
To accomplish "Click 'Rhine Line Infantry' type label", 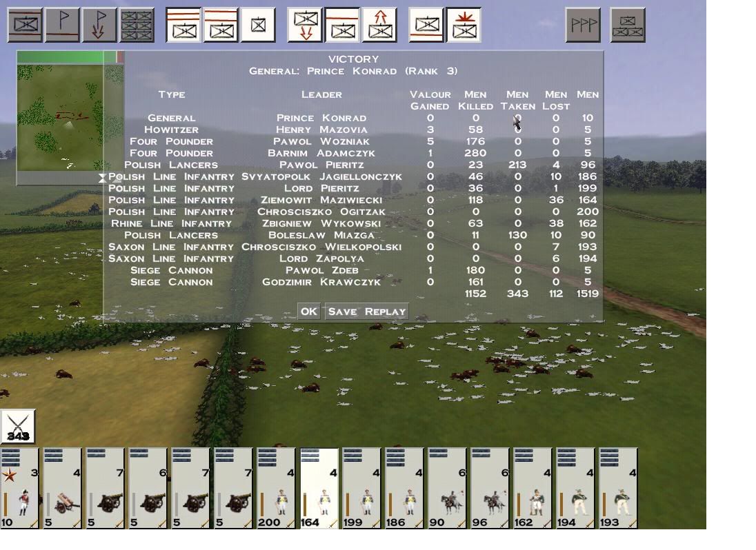I will (172, 223).
